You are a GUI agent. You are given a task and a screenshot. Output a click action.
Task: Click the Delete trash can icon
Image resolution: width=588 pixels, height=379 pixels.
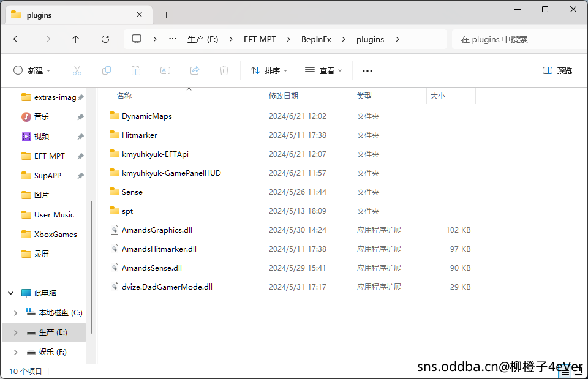(x=224, y=71)
